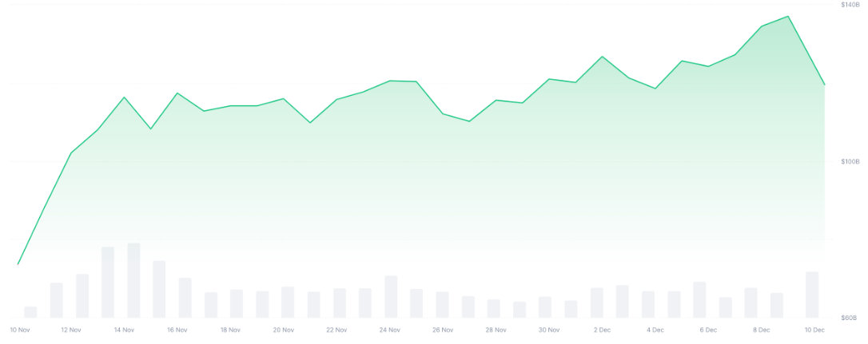Select the 2 Dec date label

[x=601, y=330]
